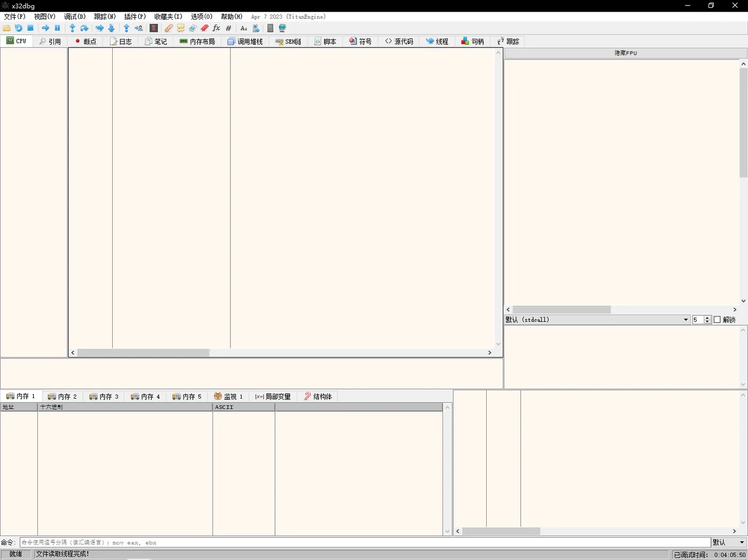Click the Trace into icon

pos(99,28)
